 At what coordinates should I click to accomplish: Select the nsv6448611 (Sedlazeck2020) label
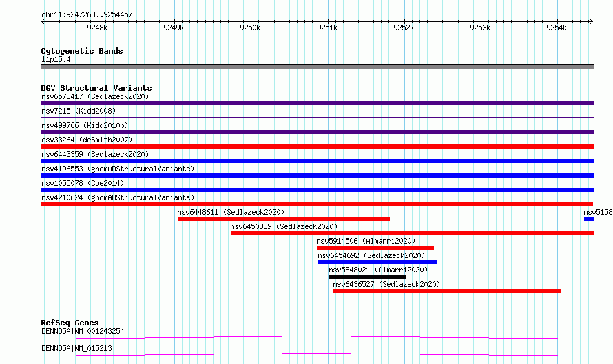point(231,212)
